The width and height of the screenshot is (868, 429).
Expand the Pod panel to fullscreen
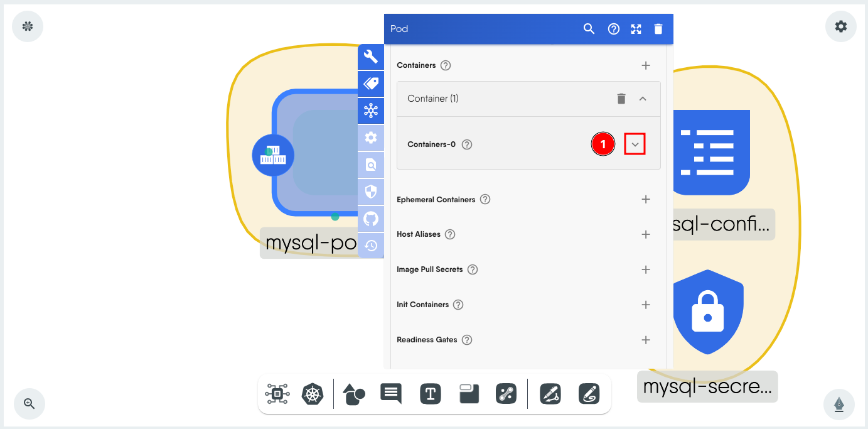[636, 29]
